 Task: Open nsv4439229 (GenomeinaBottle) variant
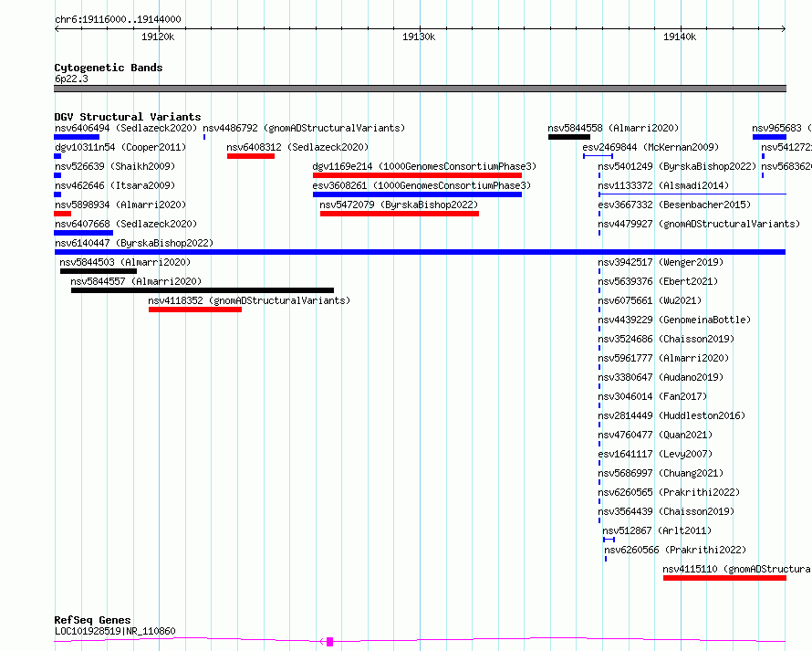[x=674, y=320]
